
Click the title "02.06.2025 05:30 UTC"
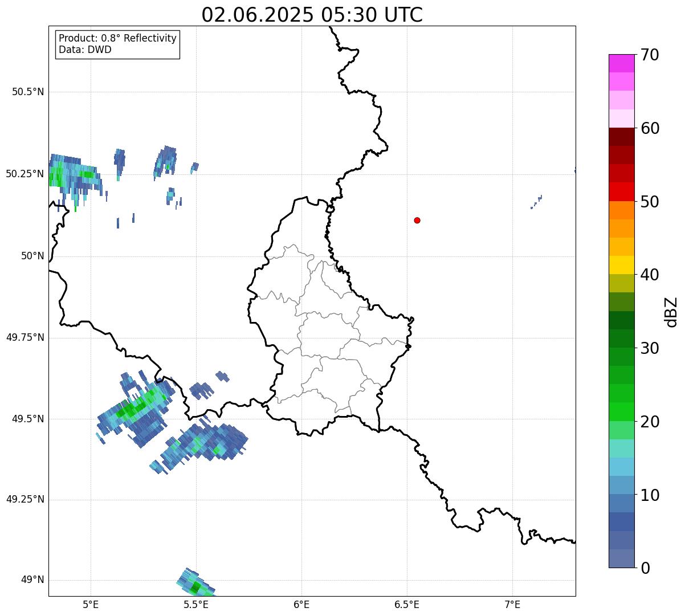click(312, 15)
